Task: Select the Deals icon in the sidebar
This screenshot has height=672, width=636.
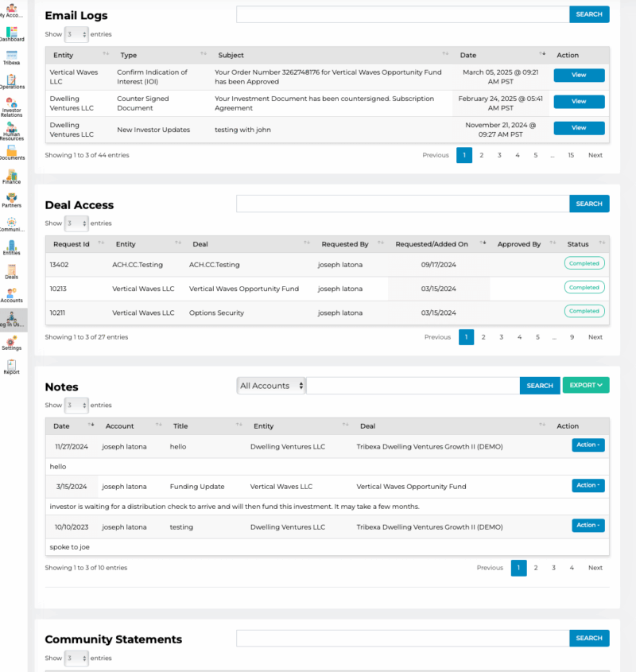Action: (12, 270)
